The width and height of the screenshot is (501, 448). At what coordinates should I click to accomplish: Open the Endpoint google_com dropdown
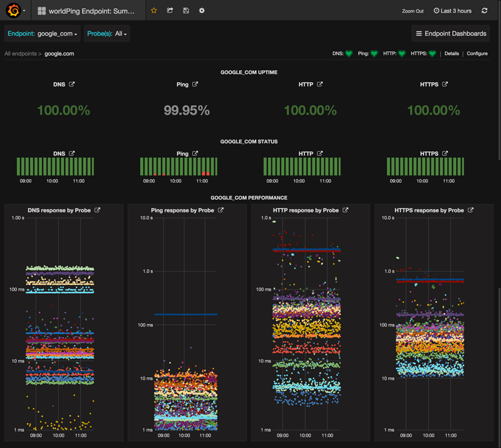[x=43, y=34]
